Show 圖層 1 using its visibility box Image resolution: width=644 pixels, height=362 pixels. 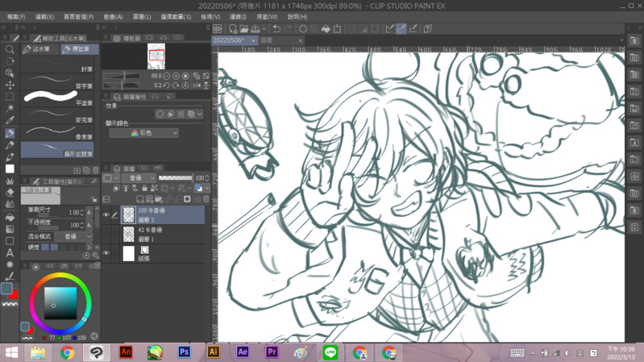(x=106, y=234)
